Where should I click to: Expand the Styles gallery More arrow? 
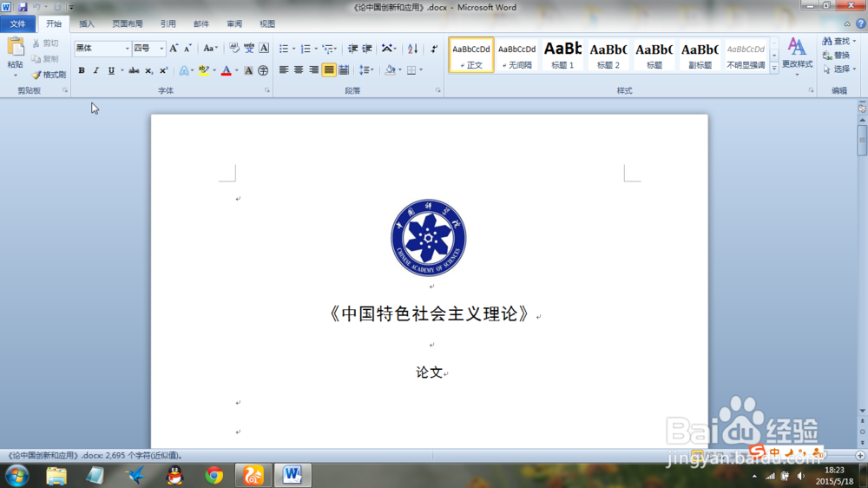[774, 68]
